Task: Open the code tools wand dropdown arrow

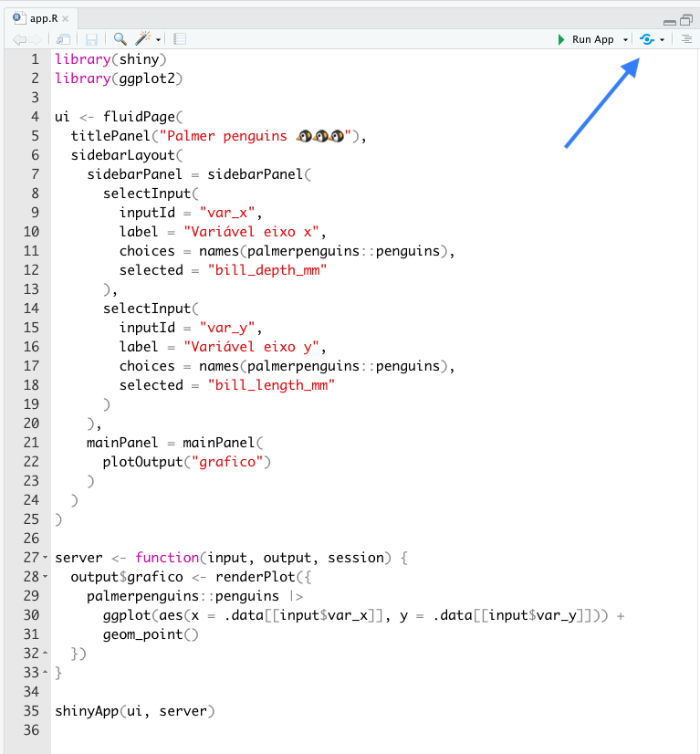Action: pyautogui.click(x=158, y=39)
